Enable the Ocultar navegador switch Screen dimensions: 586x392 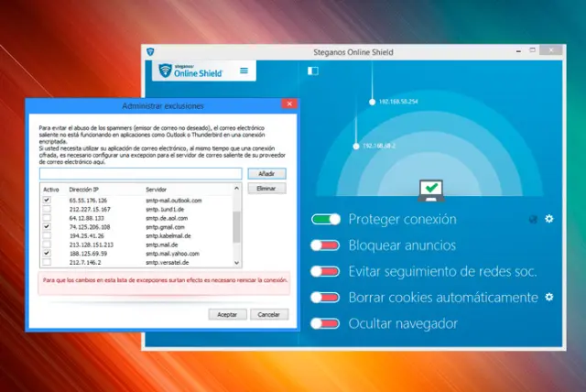point(325,323)
